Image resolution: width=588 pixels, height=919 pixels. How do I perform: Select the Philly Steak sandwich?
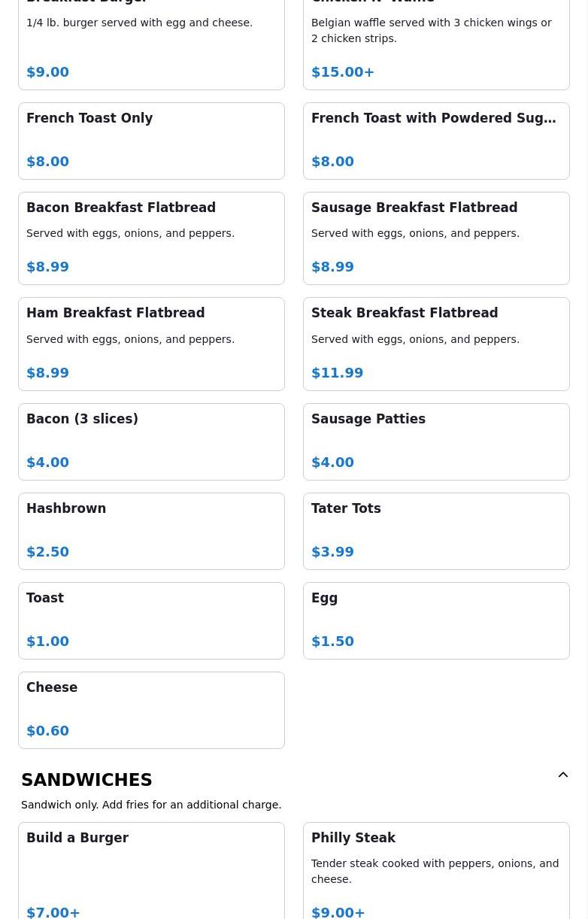click(x=436, y=872)
